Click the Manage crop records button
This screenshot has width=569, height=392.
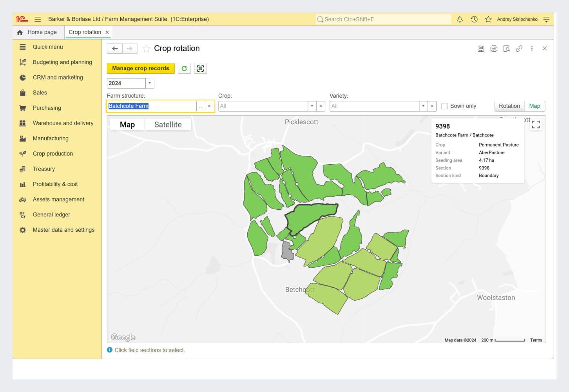tap(140, 68)
